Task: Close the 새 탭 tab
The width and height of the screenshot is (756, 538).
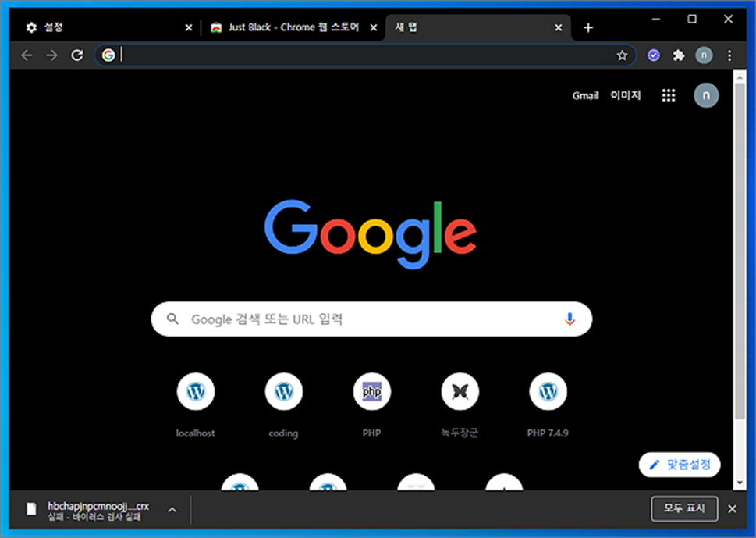Action: [x=559, y=28]
